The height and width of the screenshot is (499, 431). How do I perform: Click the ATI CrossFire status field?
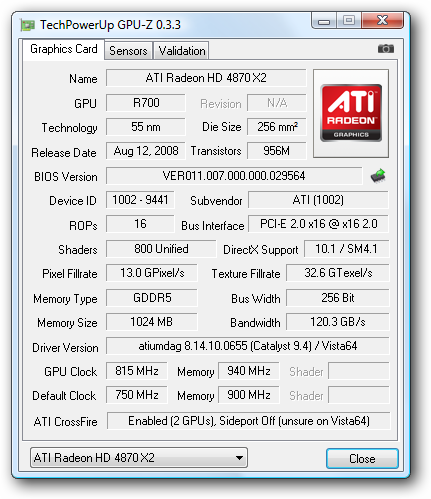(x=248, y=421)
